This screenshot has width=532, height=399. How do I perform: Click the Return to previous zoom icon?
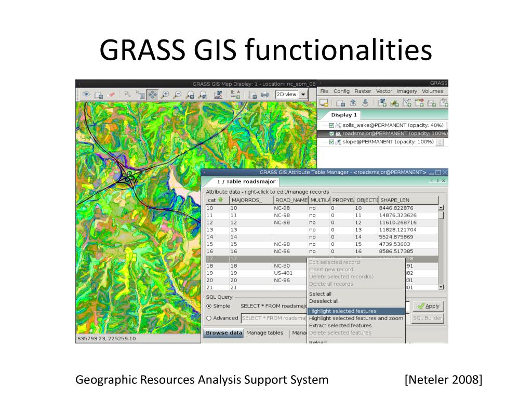tap(190, 95)
